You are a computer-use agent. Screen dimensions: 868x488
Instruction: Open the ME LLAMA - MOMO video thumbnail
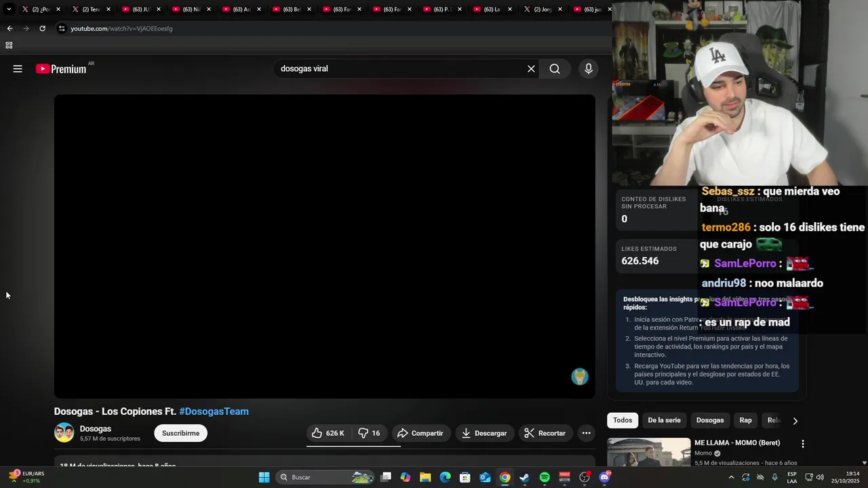(648, 453)
